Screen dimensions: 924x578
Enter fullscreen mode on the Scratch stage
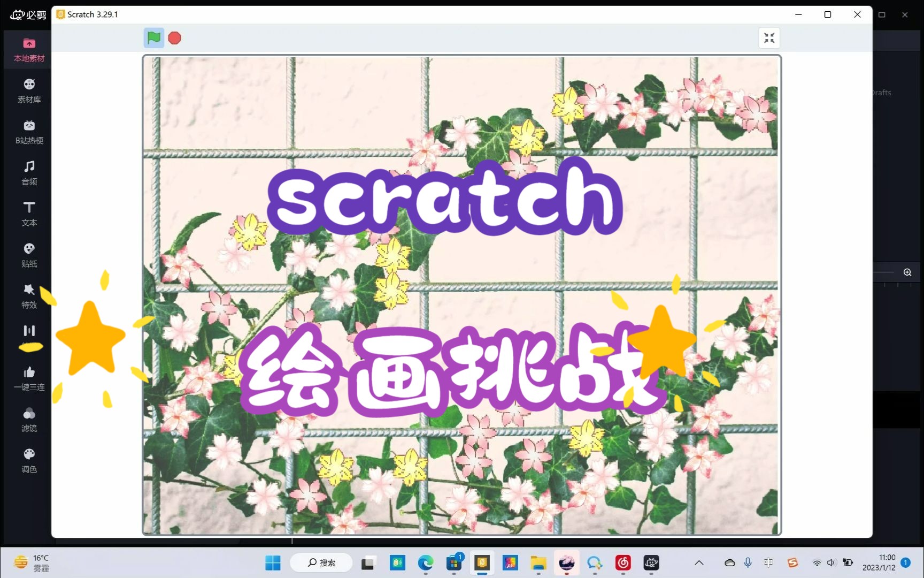point(769,37)
